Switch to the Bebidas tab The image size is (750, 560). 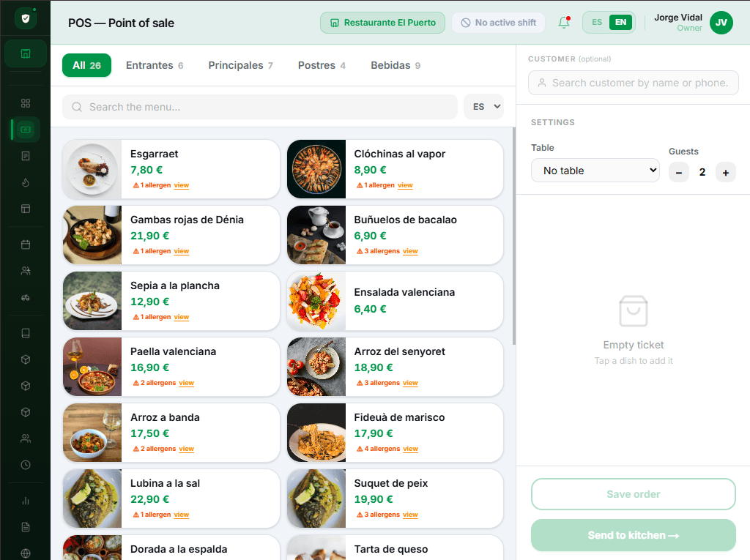tap(396, 66)
